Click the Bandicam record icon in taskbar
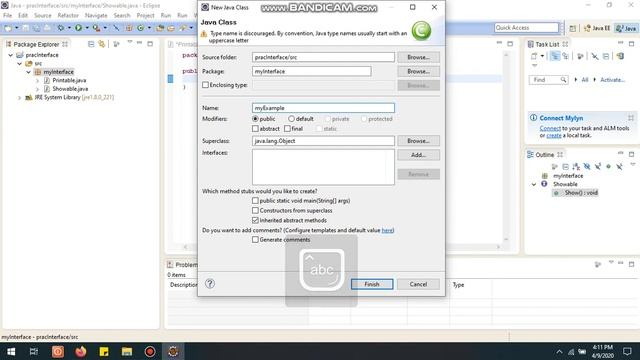This screenshot has width=640, height=360. click(150, 351)
